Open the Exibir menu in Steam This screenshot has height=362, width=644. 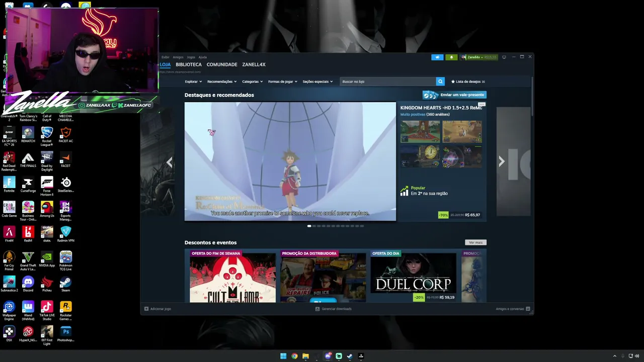click(165, 57)
